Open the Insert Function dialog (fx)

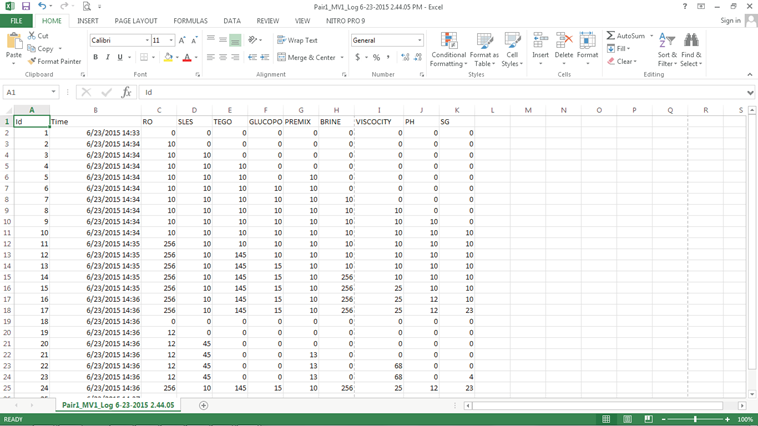pos(126,92)
